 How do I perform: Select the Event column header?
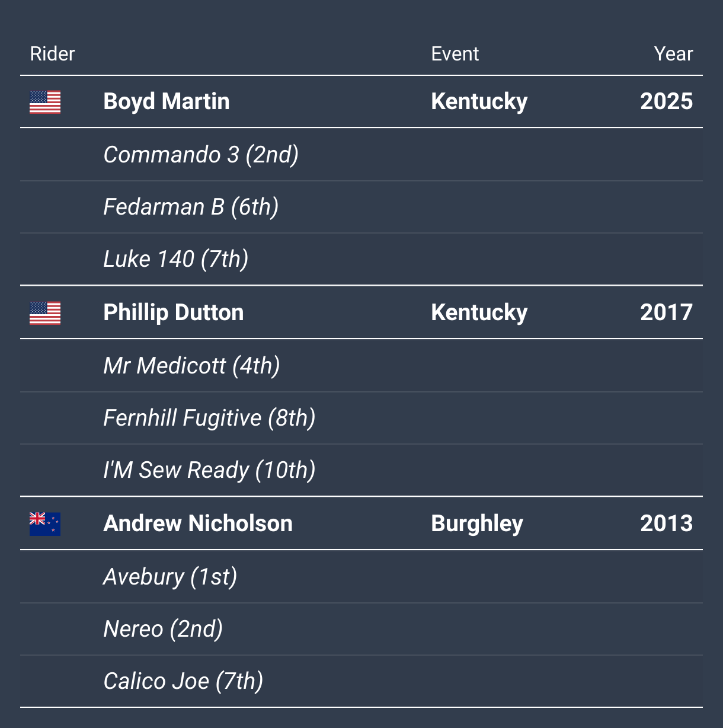(455, 54)
